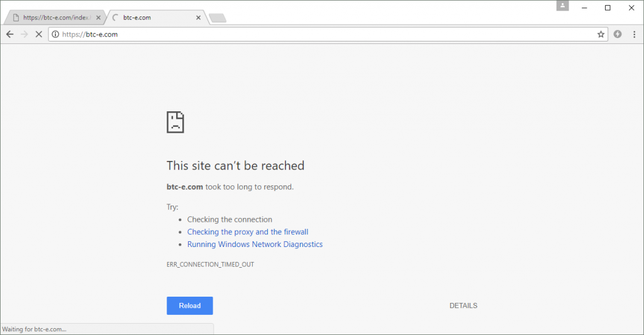Show error DETAILS

point(464,306)
